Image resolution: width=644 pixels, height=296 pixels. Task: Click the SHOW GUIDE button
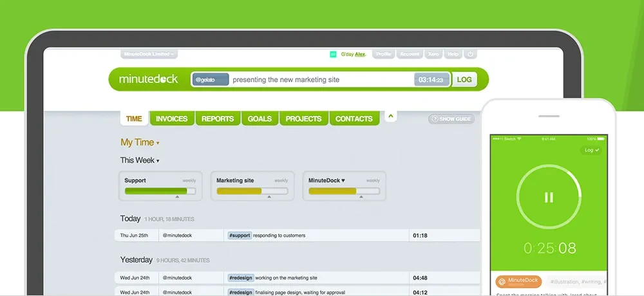[x=451, y=119]
